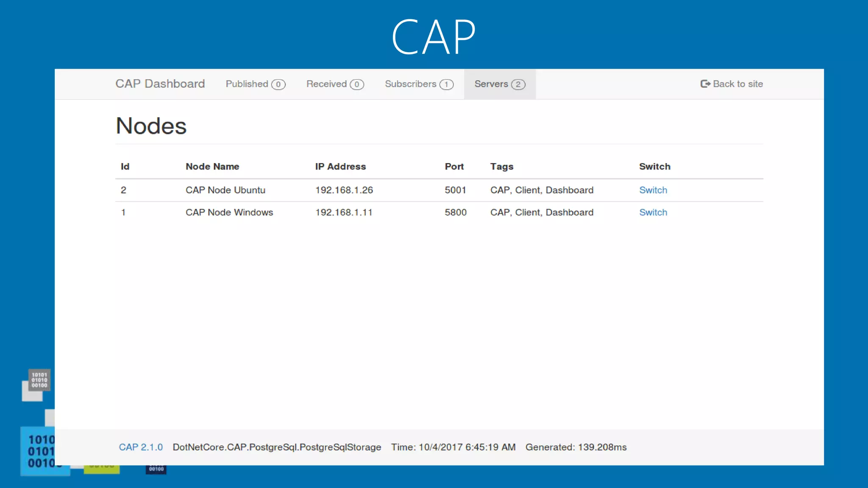
Task: Click the IP Address column header
Action: pyautogui.click(x=340, y=166)
